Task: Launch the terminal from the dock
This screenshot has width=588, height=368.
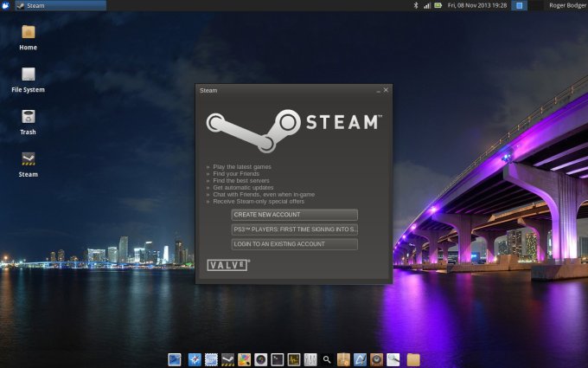Action: point(277,359)
